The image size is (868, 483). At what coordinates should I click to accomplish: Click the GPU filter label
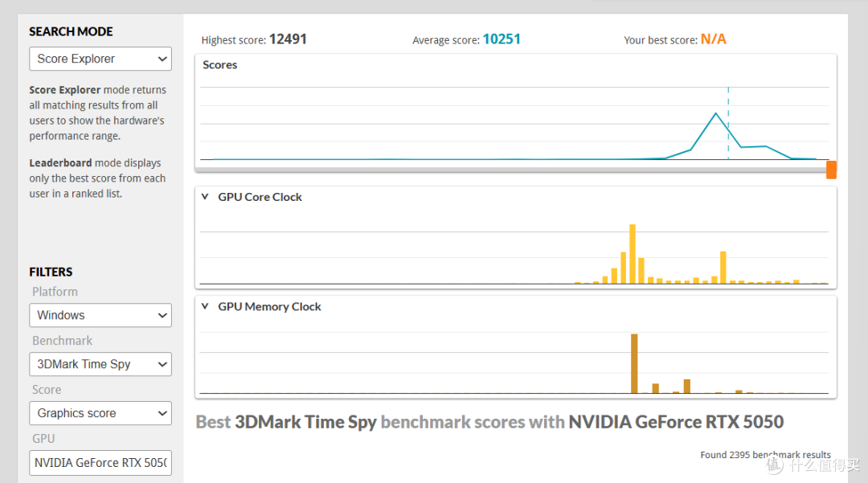pos(43,439)
